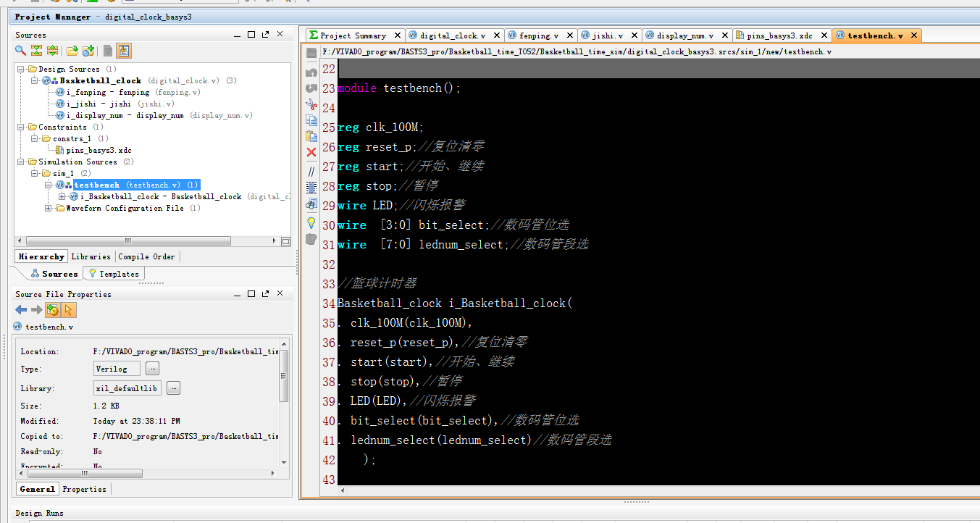The image size is (980, 523).
Task: Switch to the Compile Order tab
Action: click(146, 256)
